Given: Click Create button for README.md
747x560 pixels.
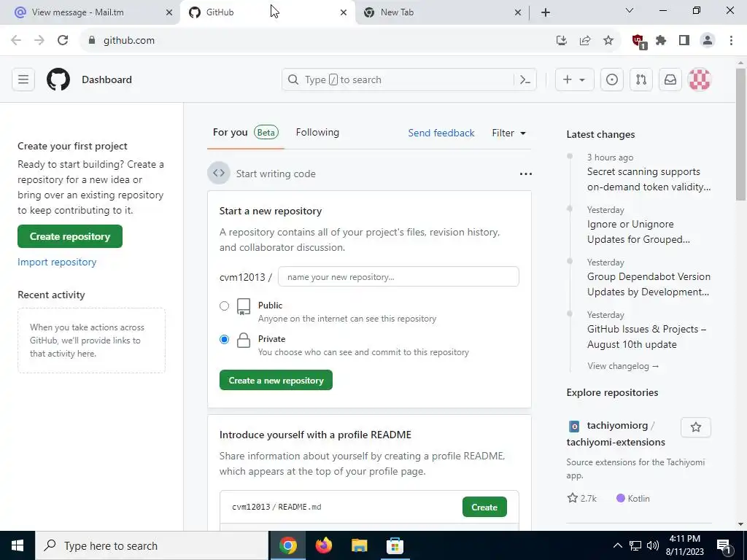Looking at the screenshot, I should (x=484, y=507).
